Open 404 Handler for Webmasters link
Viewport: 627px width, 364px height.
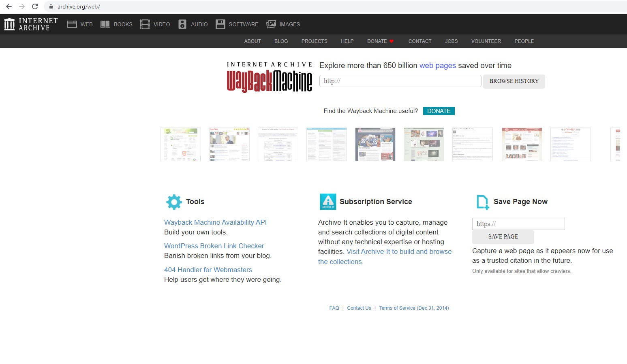coord(208,270)
